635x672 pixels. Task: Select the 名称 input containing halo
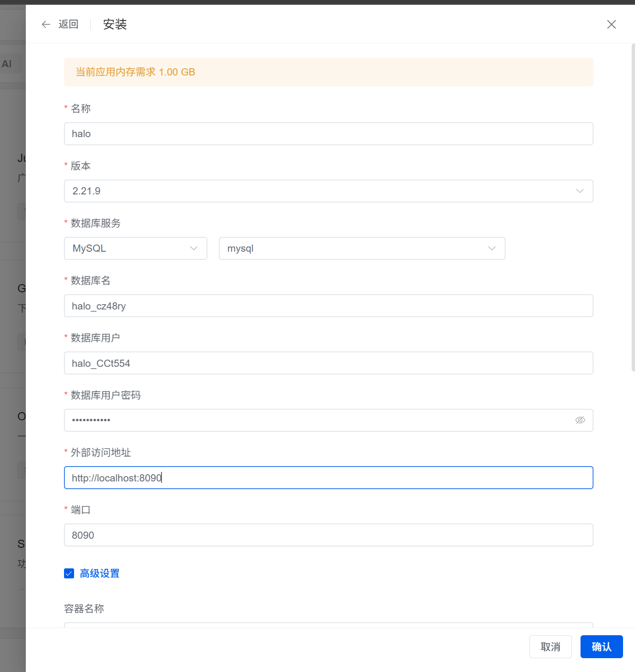point(328,134)
